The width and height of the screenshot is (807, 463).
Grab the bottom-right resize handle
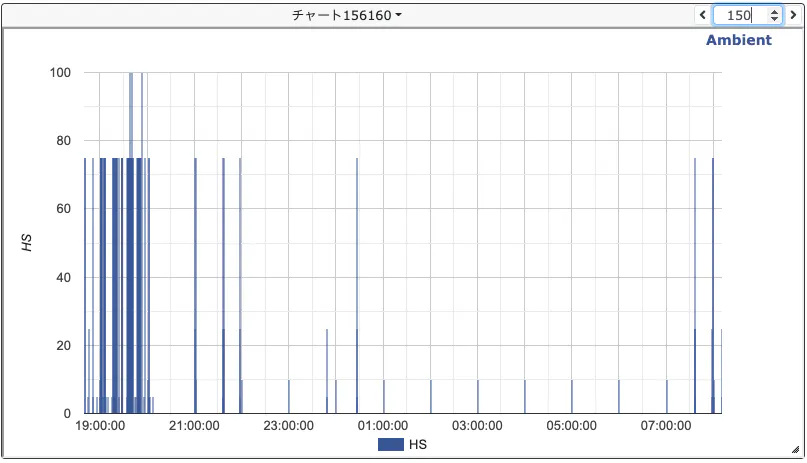tap(795, 450)
